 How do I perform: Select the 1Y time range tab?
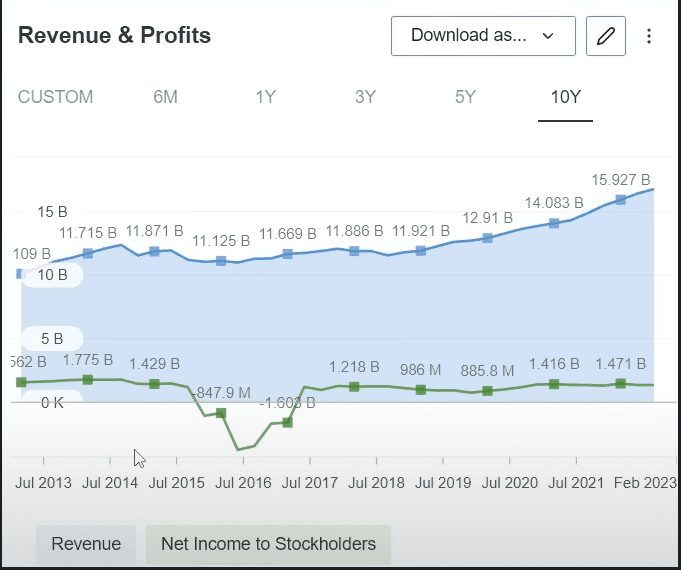(x=265, y=97)
